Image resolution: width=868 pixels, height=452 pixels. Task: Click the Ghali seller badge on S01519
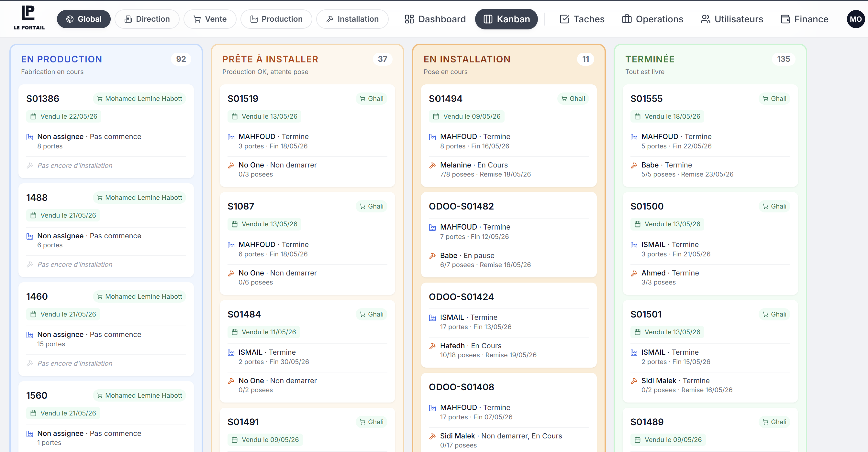[371, 99]
